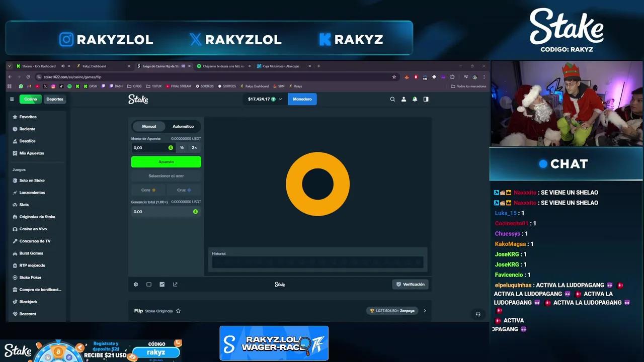Select Cara as the coin flip side
The image size is (644, 362).
pos(148,190)
